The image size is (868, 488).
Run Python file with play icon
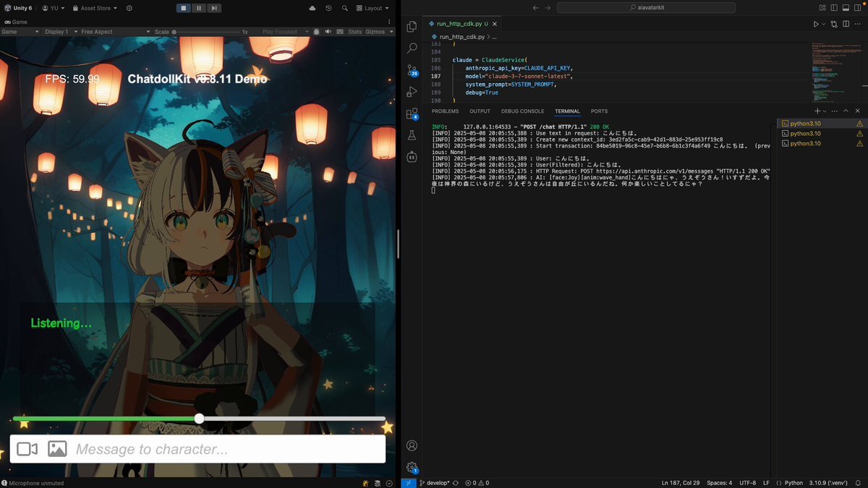[x=816, y=24]
